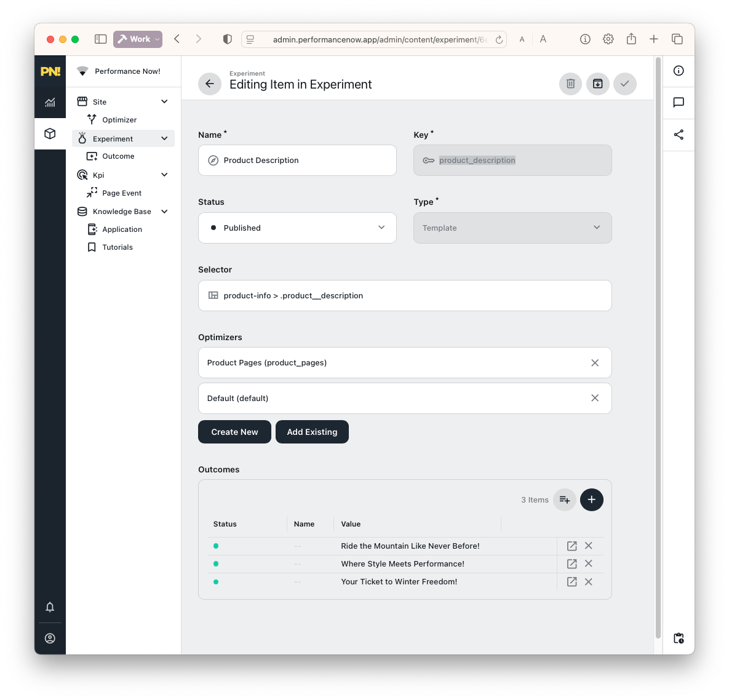This screenshot has height=700, width=729.
Task: Open the Work profile dropdown
Action: click(138, 39)
